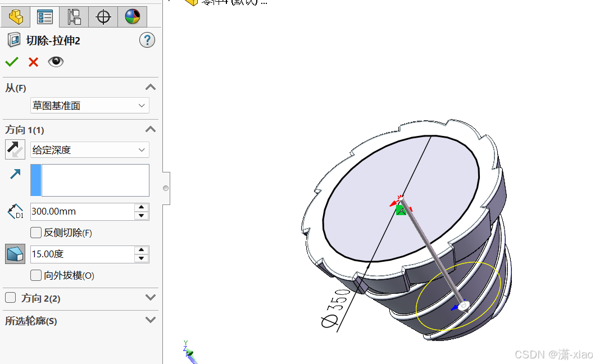This screenshot has width=595, height=364.
Task: Click the 15.00度 draft angle field
Action: coord(83,254)
